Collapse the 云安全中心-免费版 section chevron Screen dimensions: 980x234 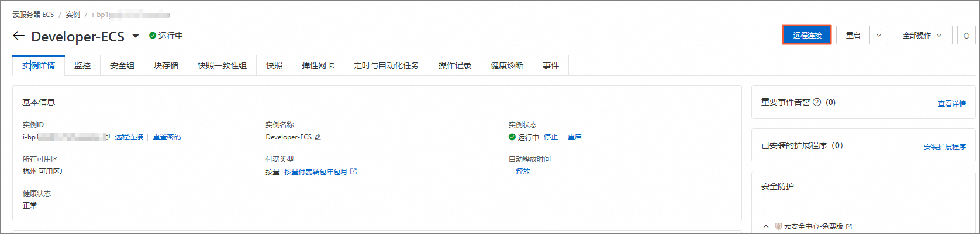(766, 226)
